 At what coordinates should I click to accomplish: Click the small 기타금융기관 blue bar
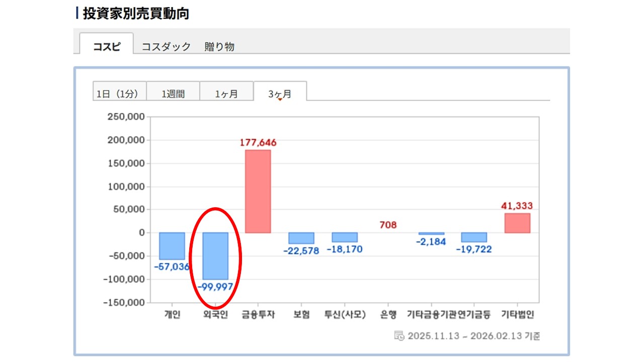click(x=431, y=233)
